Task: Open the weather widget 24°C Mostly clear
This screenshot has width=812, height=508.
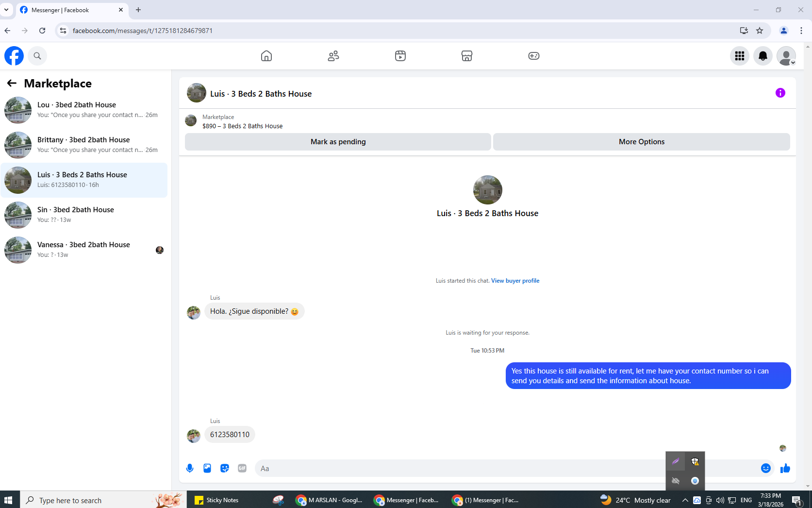Action: pos(636,500)
